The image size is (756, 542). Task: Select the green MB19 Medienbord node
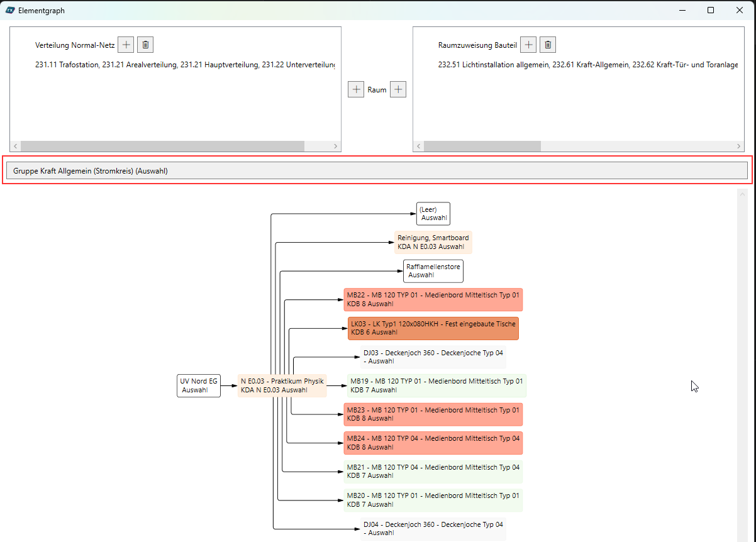click(x=436, y=385)
